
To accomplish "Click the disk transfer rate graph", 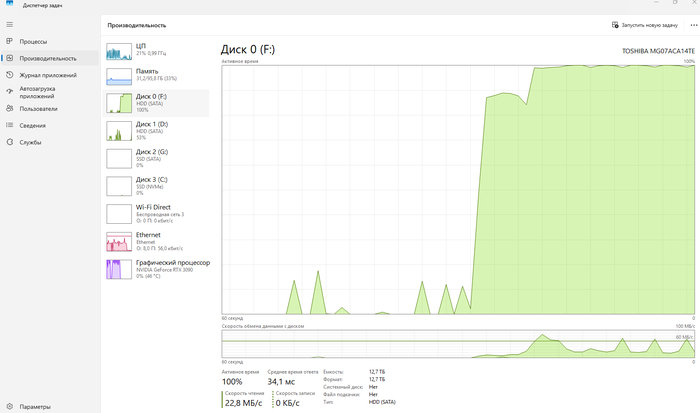I will 457,344.
